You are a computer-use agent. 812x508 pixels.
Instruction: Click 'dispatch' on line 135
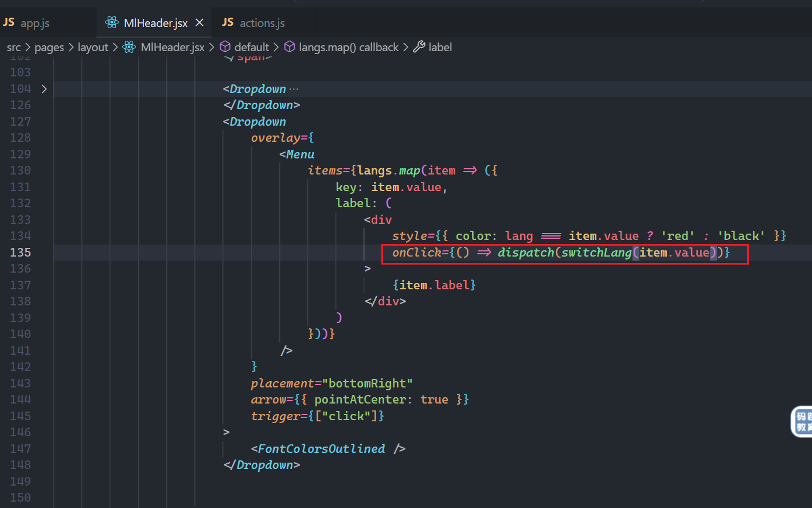[526, 253]
